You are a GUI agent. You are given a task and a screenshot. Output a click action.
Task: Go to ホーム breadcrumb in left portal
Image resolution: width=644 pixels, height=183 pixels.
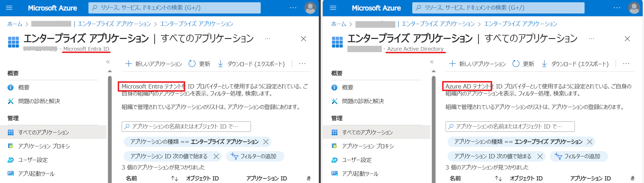[15, 24]
